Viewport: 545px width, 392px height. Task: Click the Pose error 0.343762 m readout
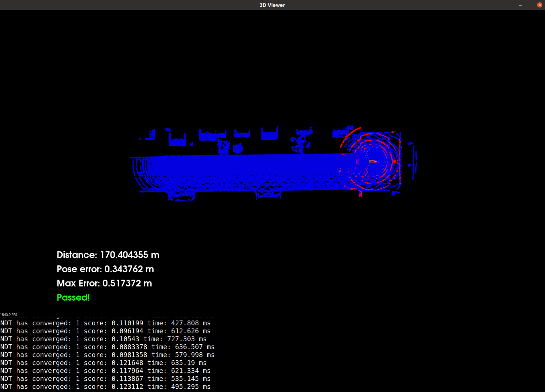(105, 269)
